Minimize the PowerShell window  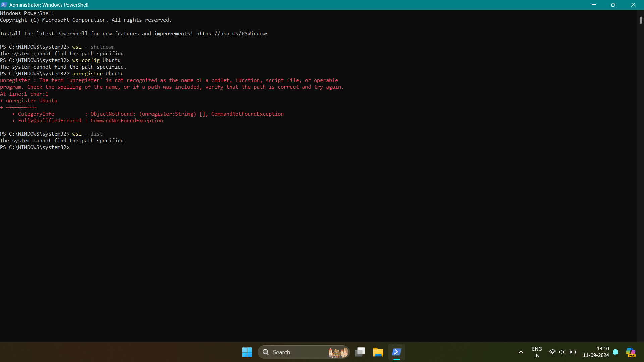coord(594,5)
